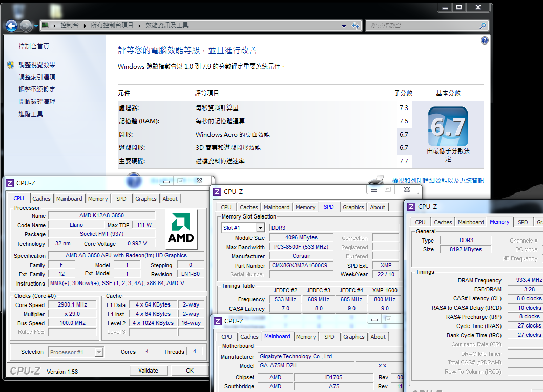
Task: Click the GA-A75M-D2H model field
Action: 306,366
